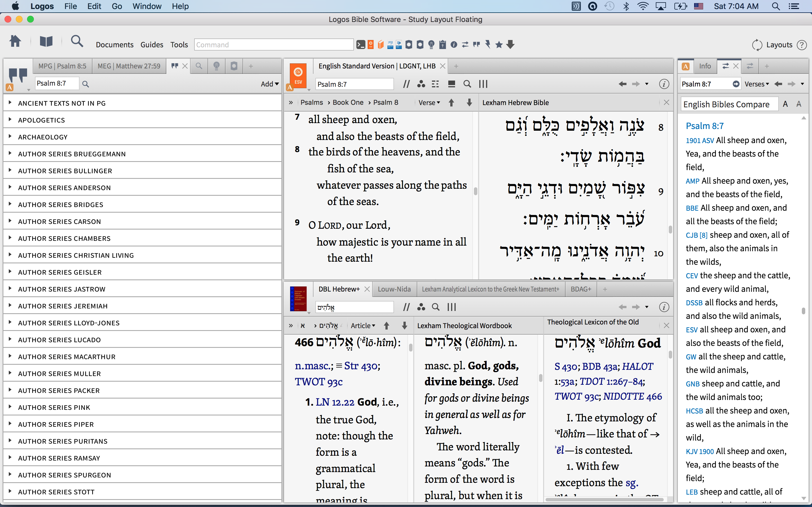Toggle multiple resources columns icon in ESV panel
The width and height of the screenshot is (812, 507).
tap(483, 84)
